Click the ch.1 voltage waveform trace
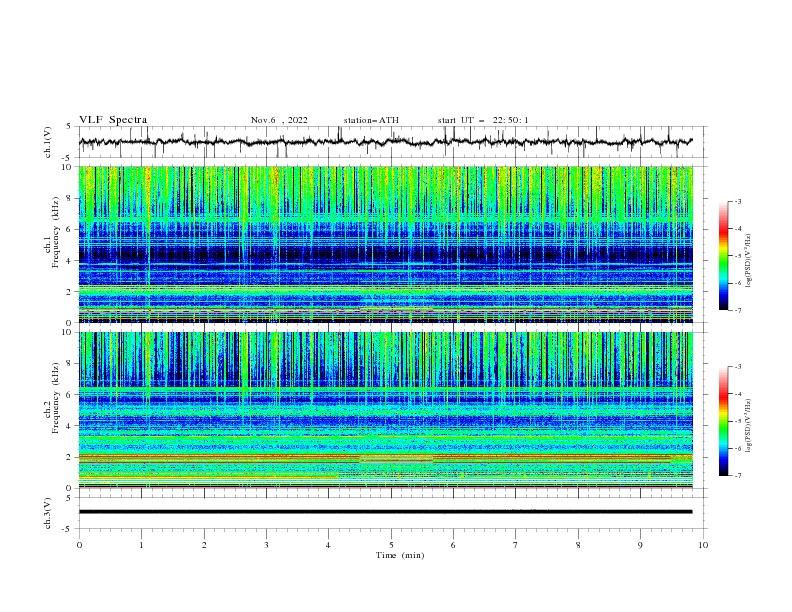Screen dimensions: 792x612 tap(385, 142)
